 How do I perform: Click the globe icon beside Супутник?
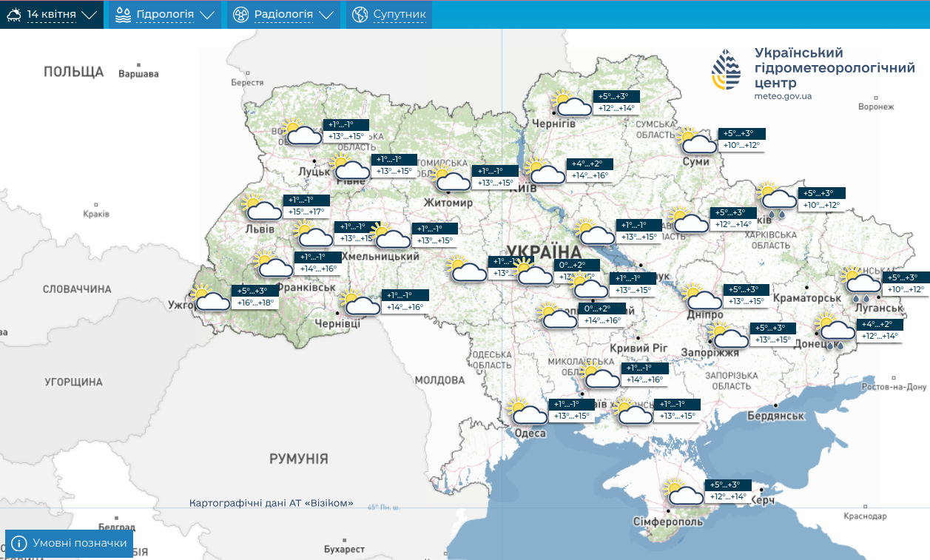pyautogui.click(x=360, y=14)
